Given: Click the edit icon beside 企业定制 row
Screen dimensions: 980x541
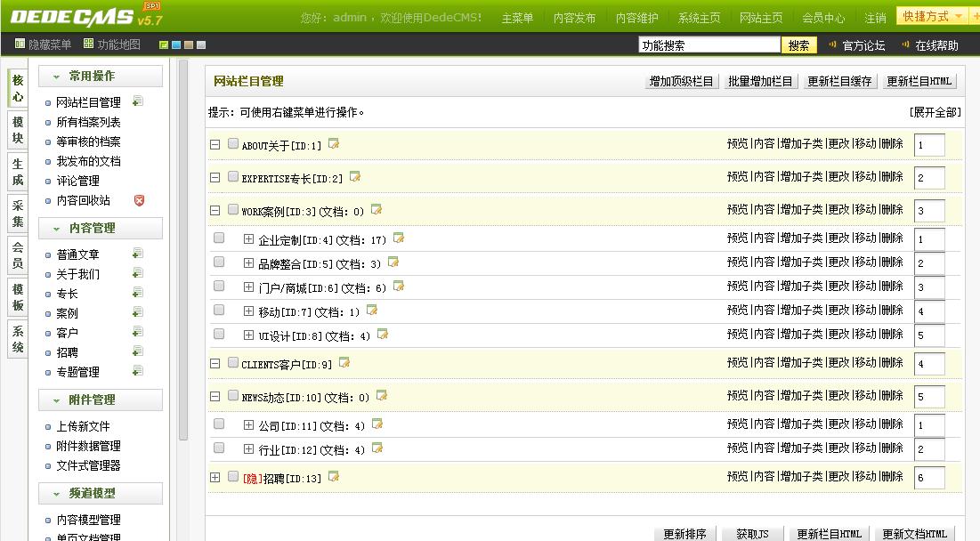Looking at the screenshot, I should [x=399, y=238].
